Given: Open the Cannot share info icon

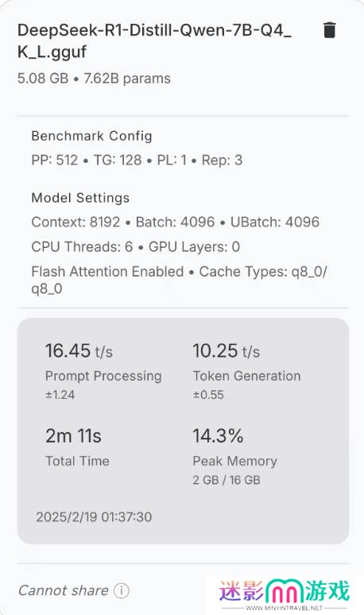Looking at the screenshot, I should click(122, 590).
